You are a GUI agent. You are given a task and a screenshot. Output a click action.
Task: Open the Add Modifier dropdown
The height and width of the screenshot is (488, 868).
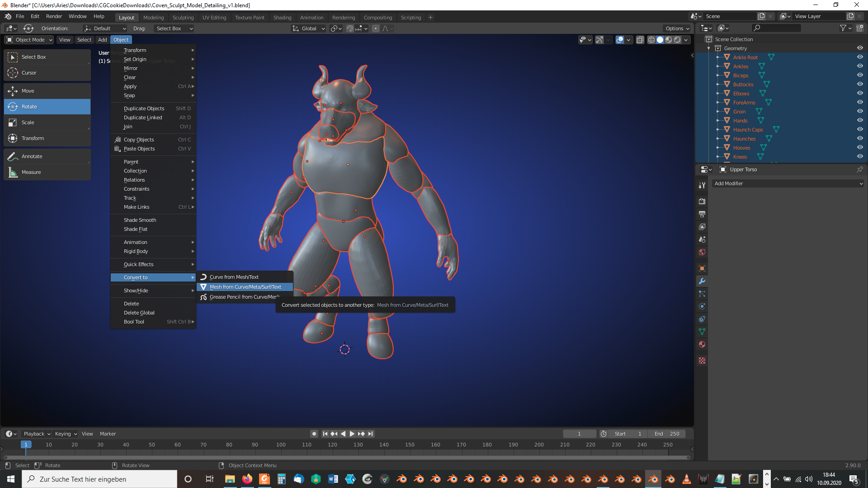(788, 183)
